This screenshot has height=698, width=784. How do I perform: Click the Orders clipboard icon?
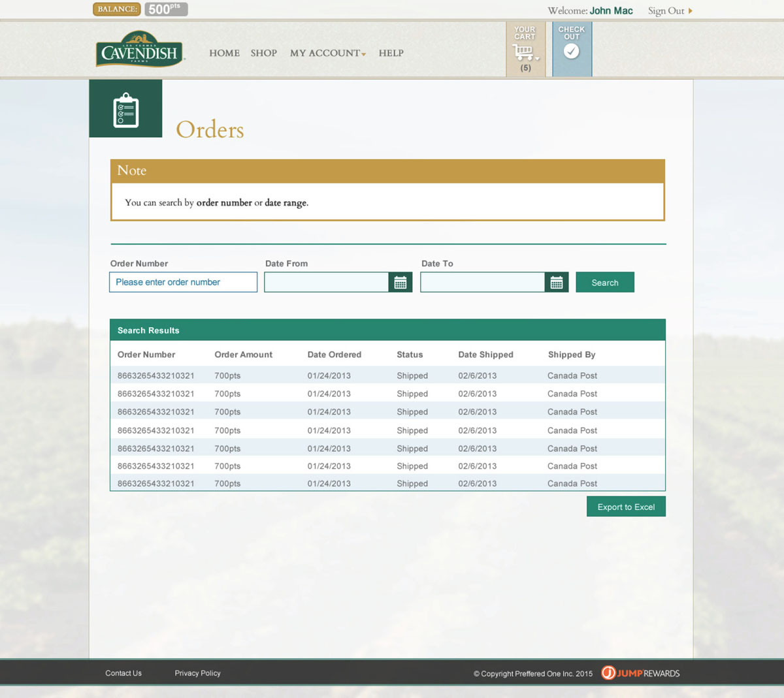click(125, 110)
